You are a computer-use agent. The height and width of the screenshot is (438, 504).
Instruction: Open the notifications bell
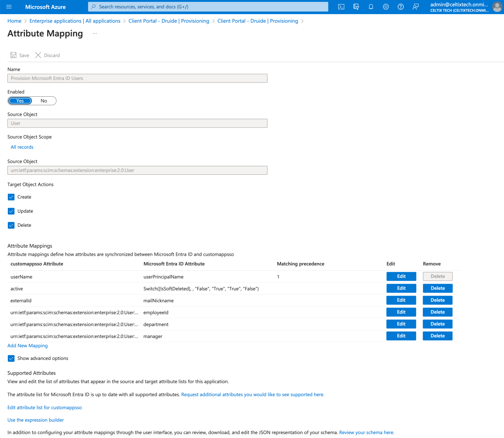pos(371,7)
